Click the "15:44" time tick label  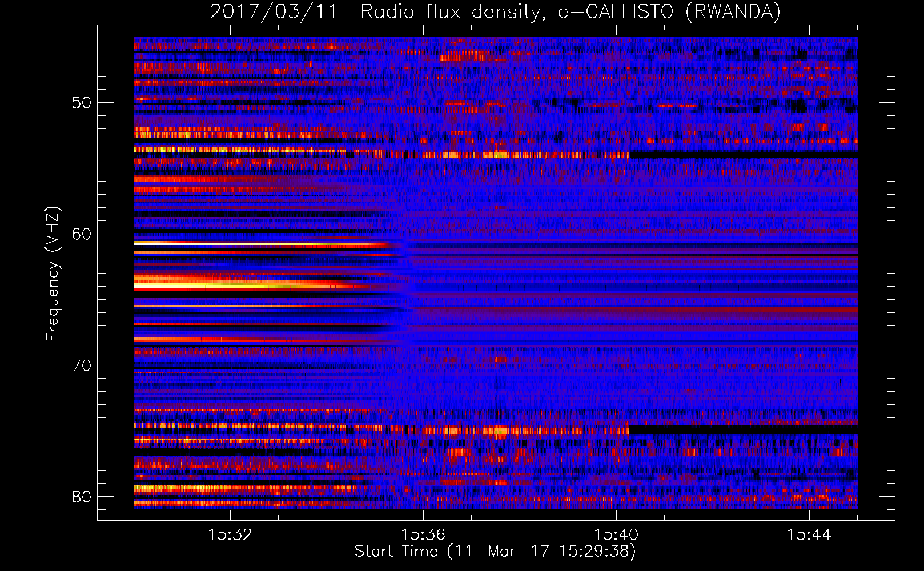pyautogui.click(x=809, y=535)
